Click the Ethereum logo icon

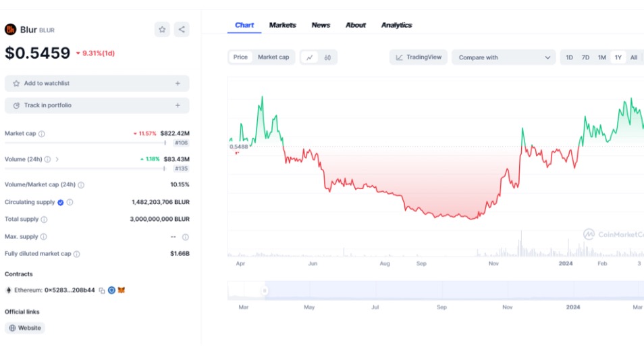coord(9,290)
